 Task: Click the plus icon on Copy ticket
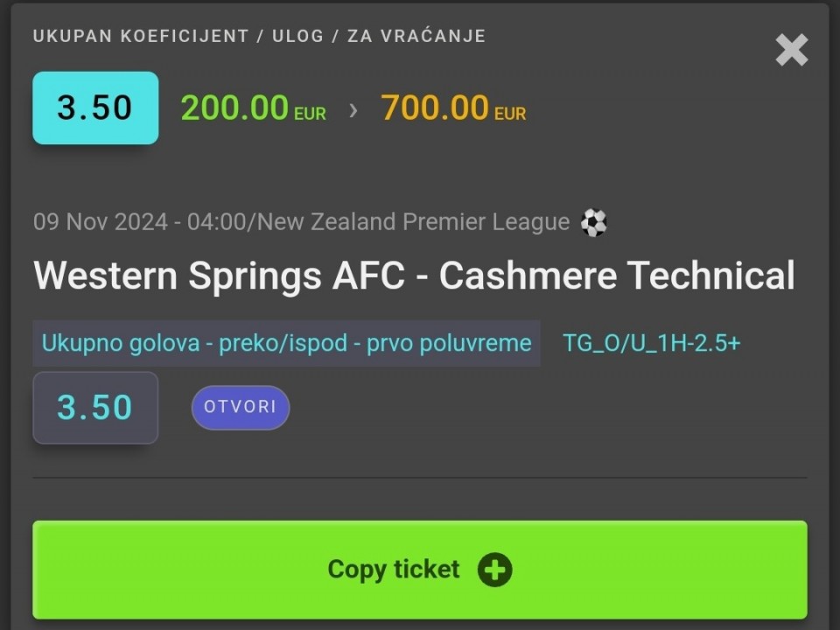pos(494,570)
